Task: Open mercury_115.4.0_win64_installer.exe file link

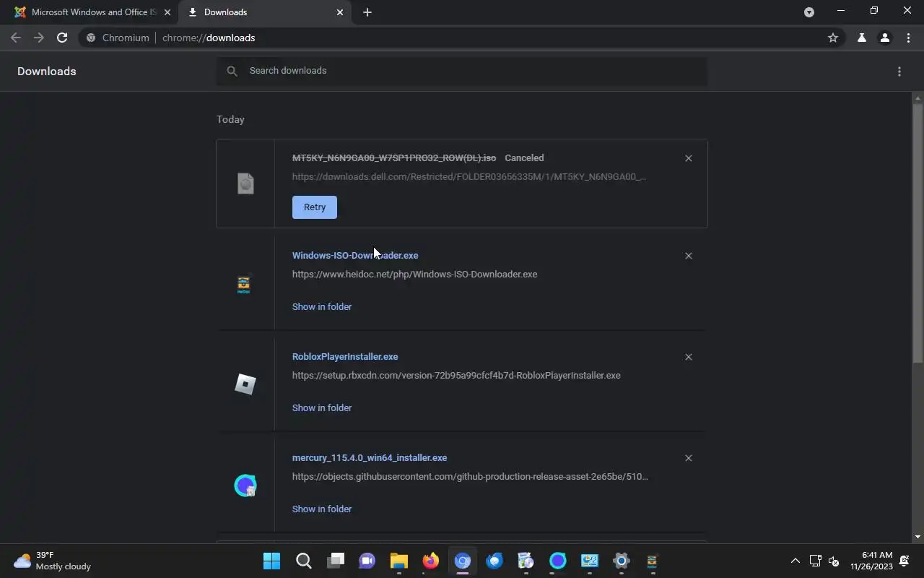Action: [370, 458]
